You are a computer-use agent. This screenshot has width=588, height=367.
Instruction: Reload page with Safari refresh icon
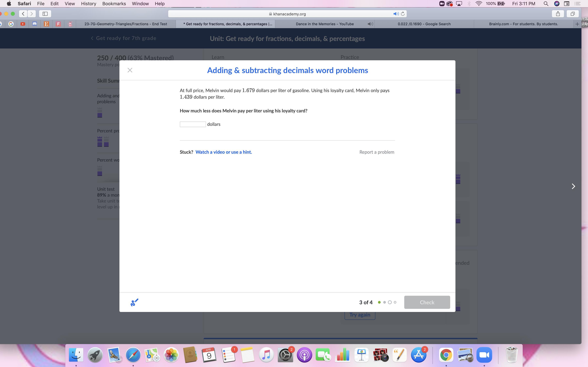[x=403, y=14]
